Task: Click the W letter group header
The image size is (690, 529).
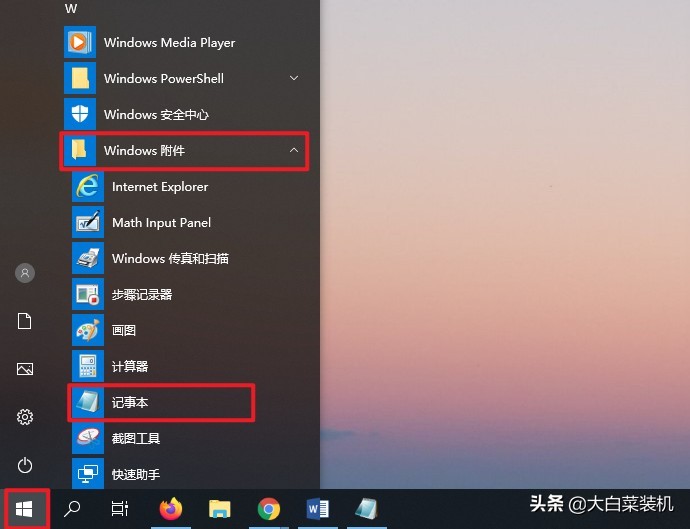Action: [71, 8]
